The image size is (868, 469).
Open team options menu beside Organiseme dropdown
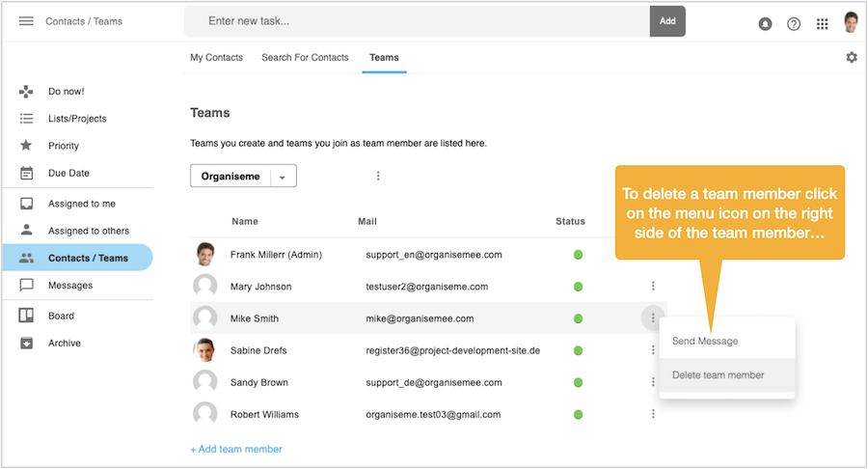tap(378, 176)
